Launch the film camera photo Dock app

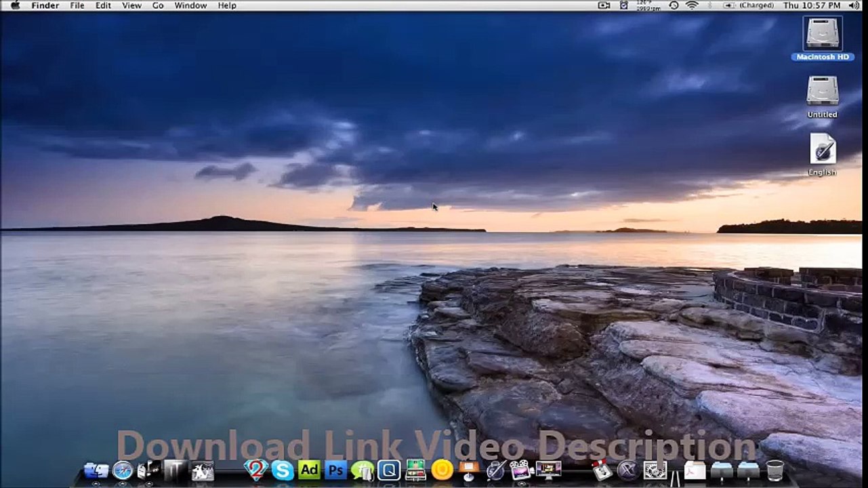[x=522, y=470]
